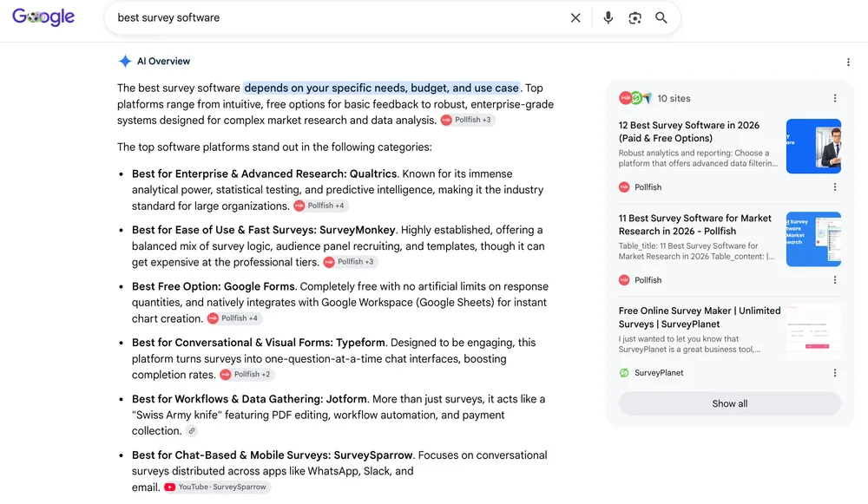Click the thumbnail for '11 Best Survey Software' result

coord(813,239)
